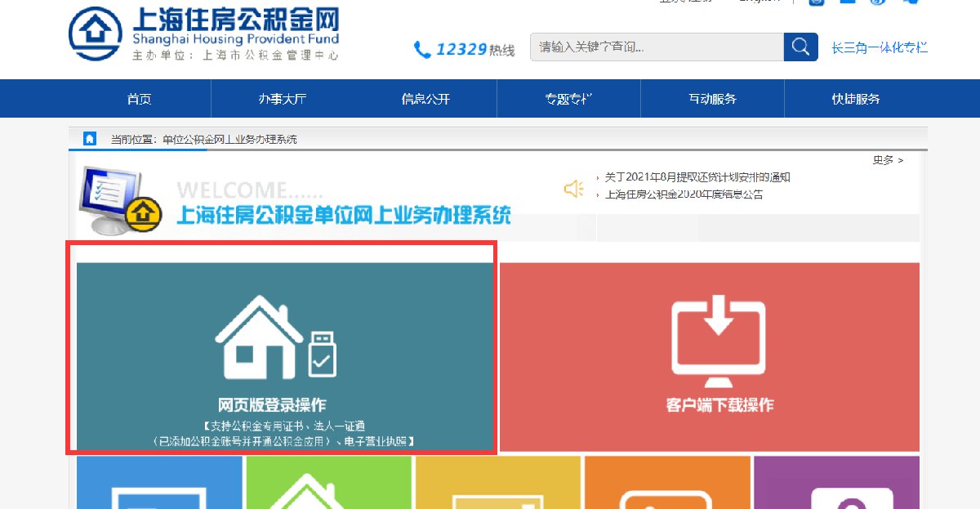The image size is (980, 509).
Task: Open notice 关于2021年8月提取还贷计划安排的通知
Action: (697, 177)
